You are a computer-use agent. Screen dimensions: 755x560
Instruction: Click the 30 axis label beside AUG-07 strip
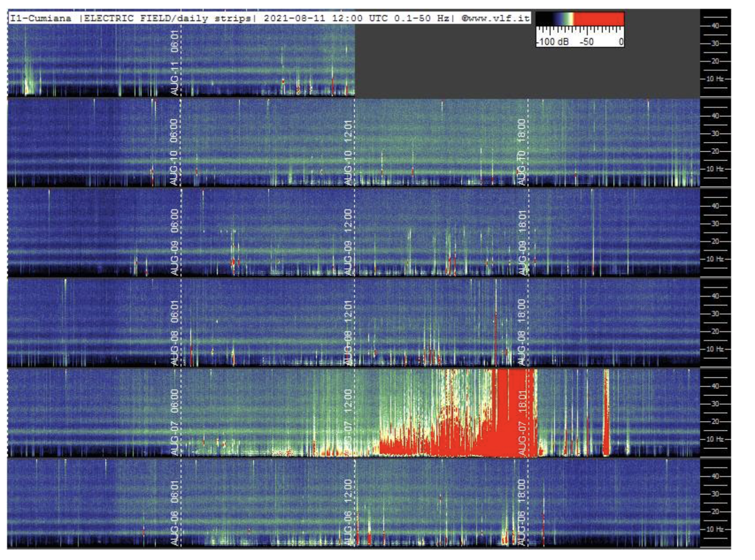(x=715, y=404)
